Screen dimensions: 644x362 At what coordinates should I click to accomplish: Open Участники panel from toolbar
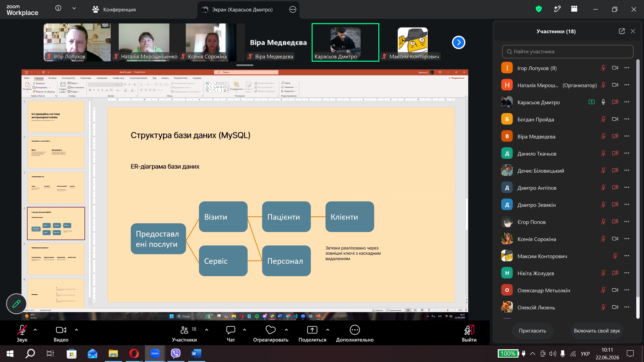184,333
